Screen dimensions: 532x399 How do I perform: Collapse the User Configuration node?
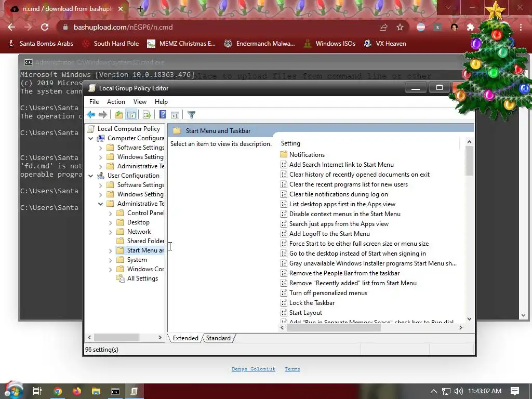tap(90, 176)
